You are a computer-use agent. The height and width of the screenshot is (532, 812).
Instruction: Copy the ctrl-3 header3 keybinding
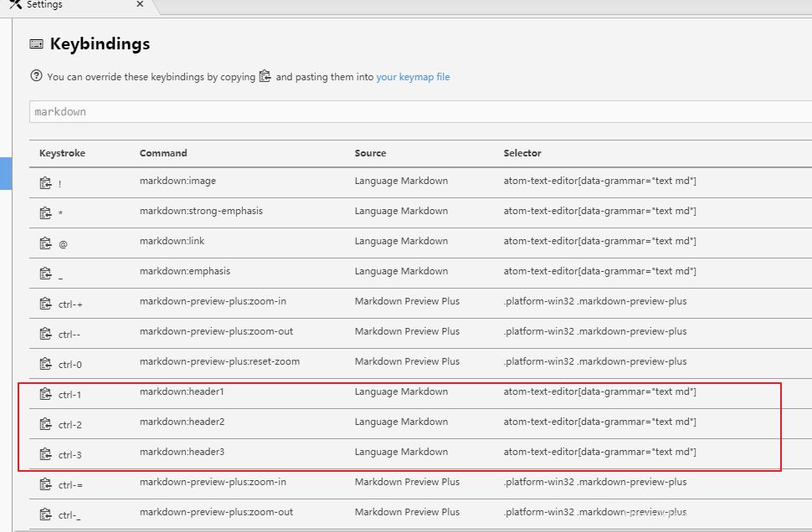[46, 453]
